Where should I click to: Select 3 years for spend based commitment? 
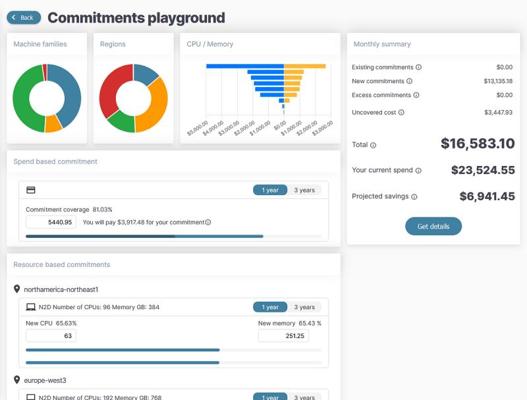pyautogui.click(x=305, y=190)
